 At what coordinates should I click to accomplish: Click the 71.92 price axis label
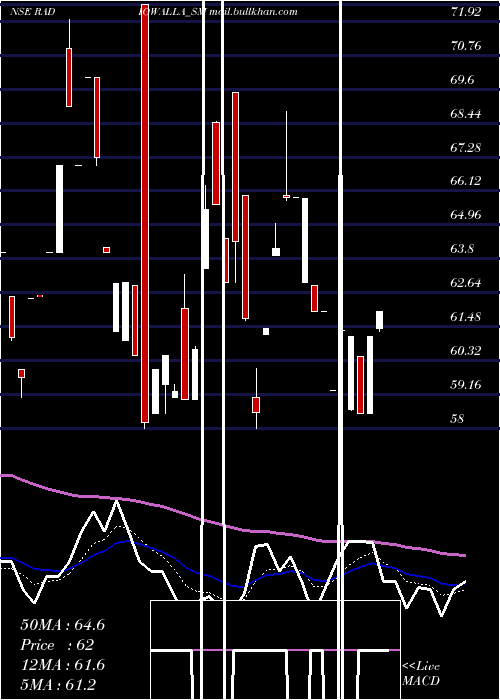coord(466,12)
